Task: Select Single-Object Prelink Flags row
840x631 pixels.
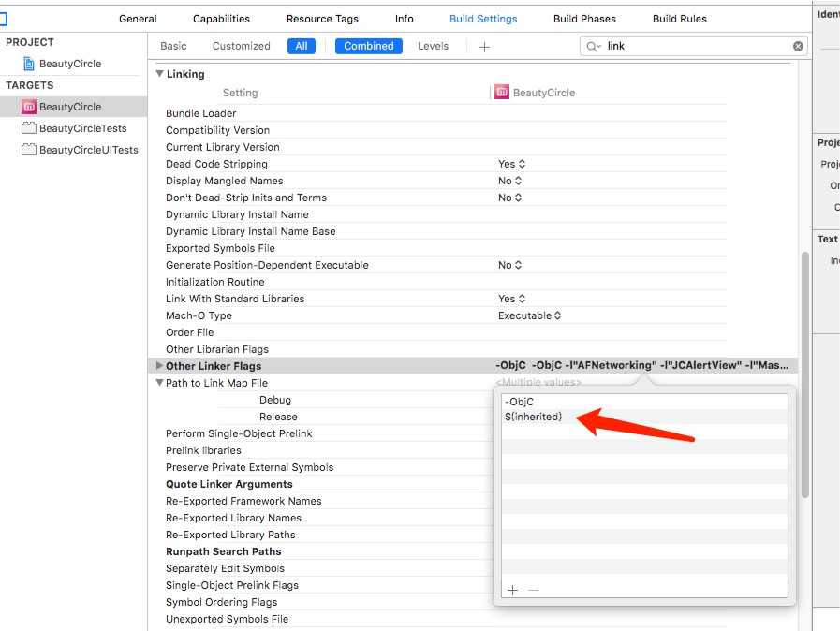Action: pos(232,585)
